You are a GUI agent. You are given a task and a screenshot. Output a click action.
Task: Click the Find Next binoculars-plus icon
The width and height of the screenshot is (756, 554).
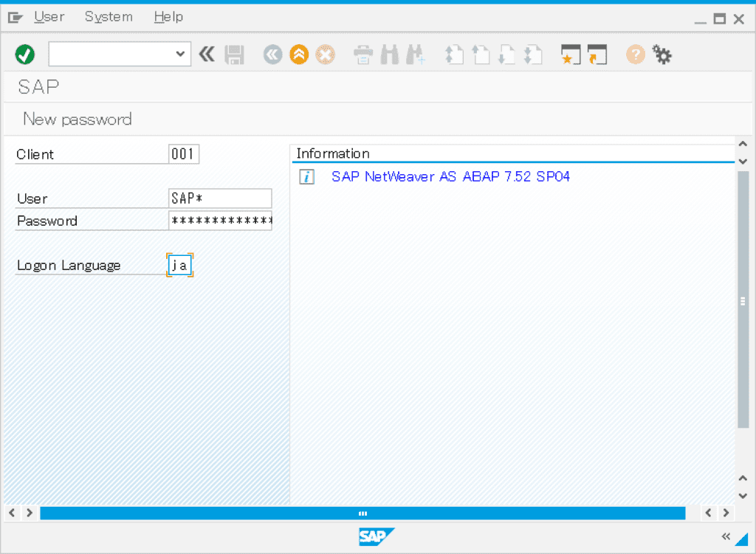click(416, 55)
